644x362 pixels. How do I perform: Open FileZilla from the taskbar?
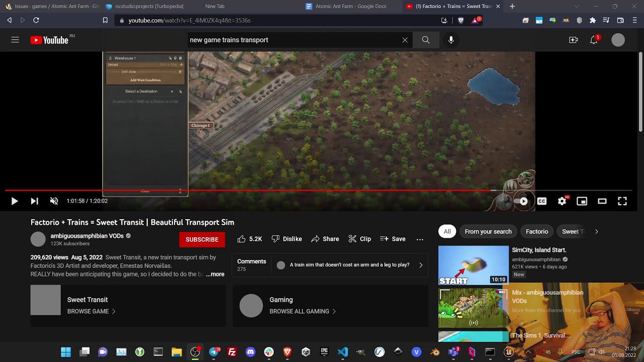tap(232, 352)
